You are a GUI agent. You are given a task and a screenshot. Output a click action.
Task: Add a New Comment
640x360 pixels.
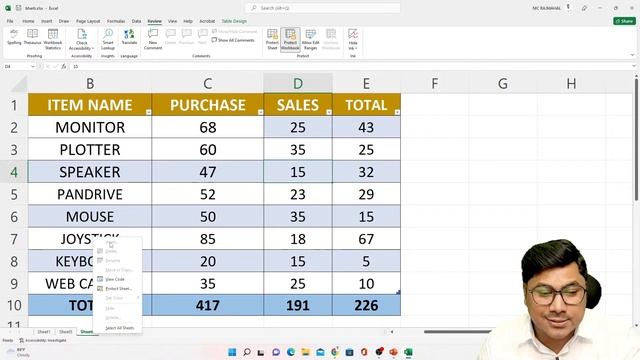[x=153, y=39]
